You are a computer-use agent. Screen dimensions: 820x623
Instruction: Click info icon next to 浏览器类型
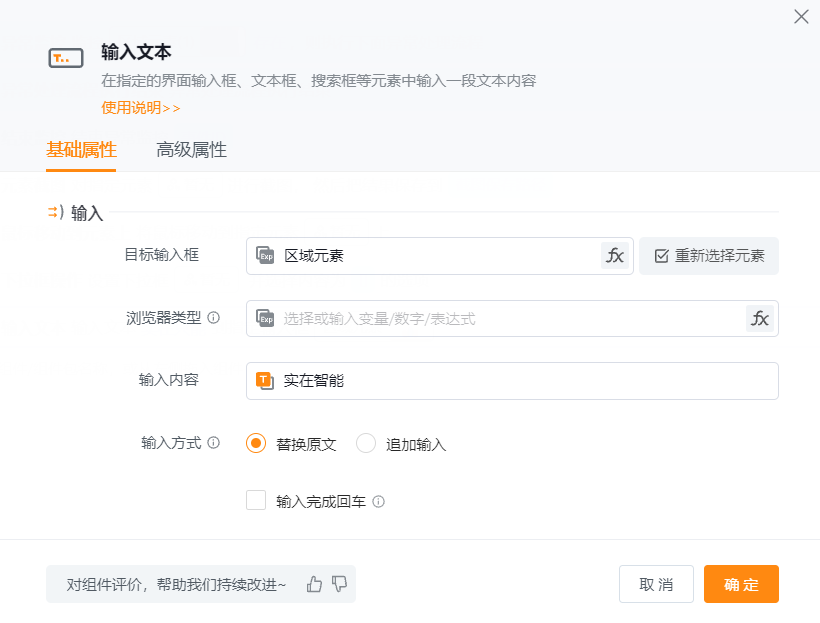[x=214, y=318]
